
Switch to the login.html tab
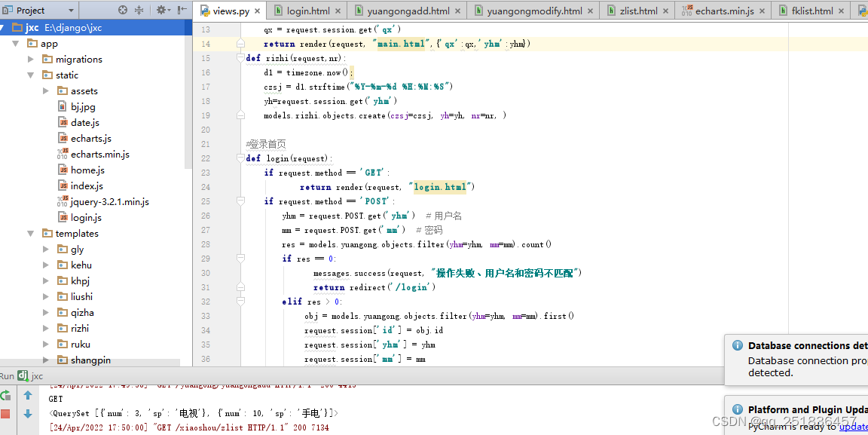coord(308,11)
